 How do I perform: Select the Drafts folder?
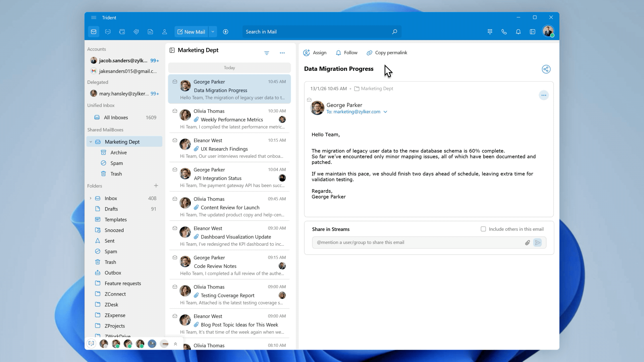pos(111,209)
